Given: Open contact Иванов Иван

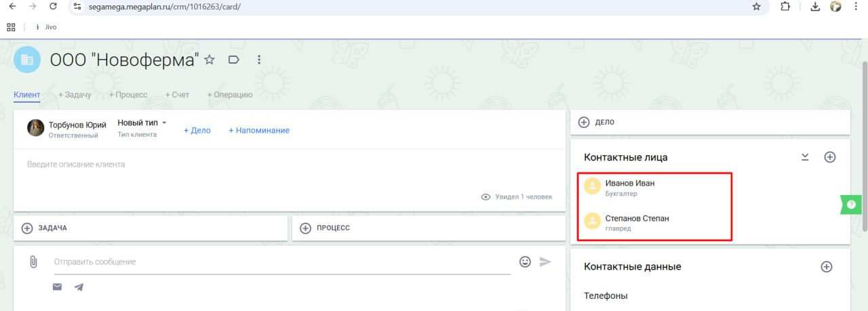Looking at the screenshot, I should [629, 183].
